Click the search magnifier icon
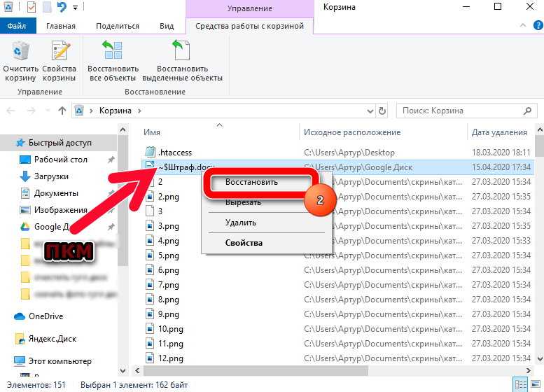This screenshot has width=544, height=392. 527,111
